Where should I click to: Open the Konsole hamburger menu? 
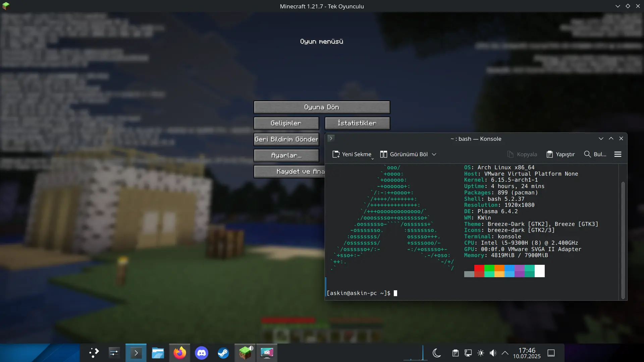(618, 154)
